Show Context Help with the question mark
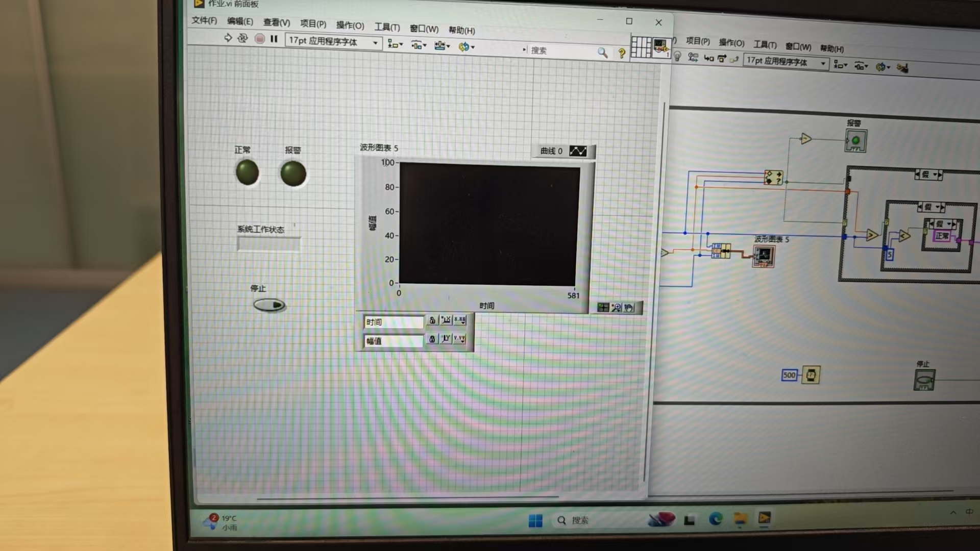 (x=622, y=53)
